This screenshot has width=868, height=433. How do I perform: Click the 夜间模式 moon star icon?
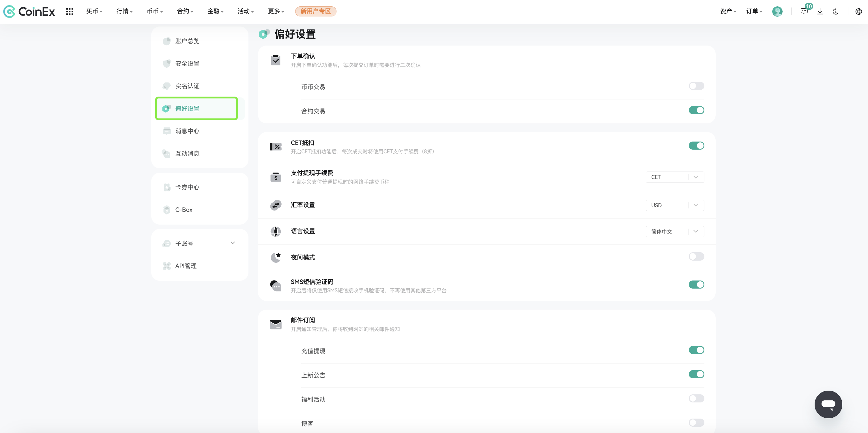tap(276, 257)
